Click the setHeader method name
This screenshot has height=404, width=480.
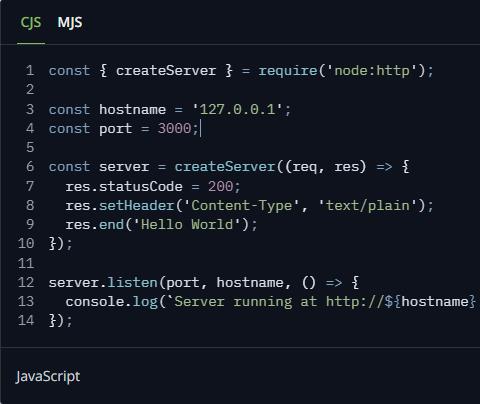click(137, 205)
